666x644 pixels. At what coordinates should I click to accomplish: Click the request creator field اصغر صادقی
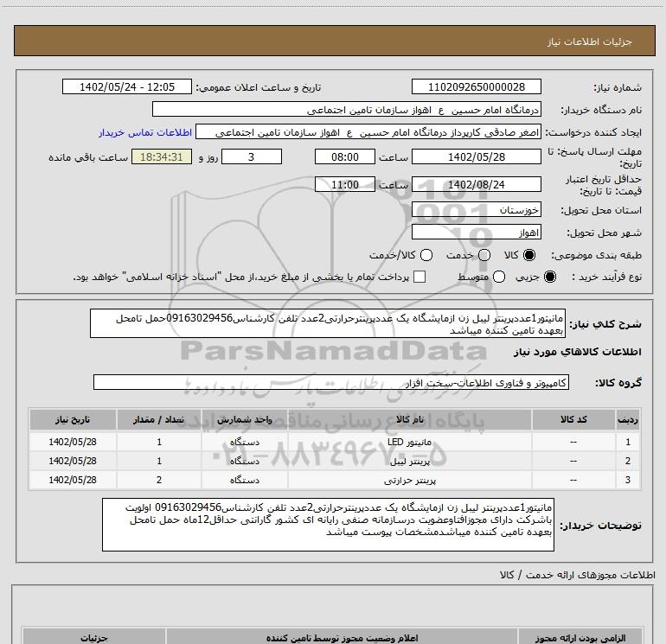coord(368,132)
